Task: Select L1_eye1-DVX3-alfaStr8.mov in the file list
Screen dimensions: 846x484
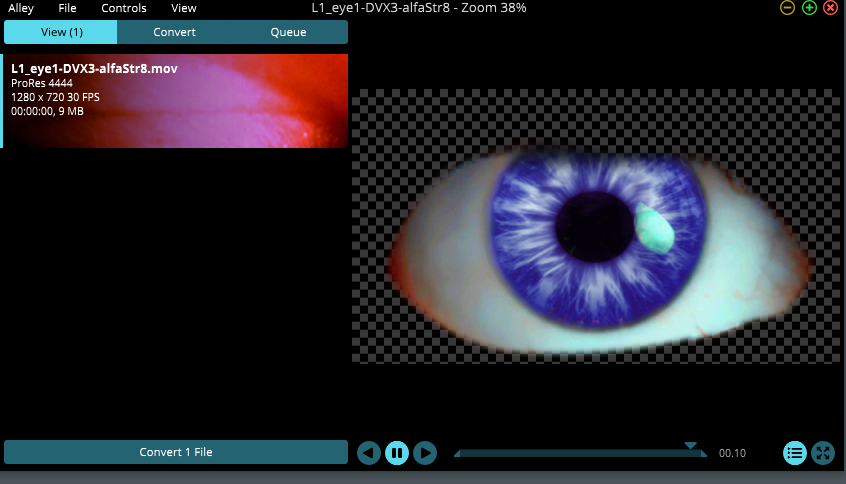Action: pos(176,101)
